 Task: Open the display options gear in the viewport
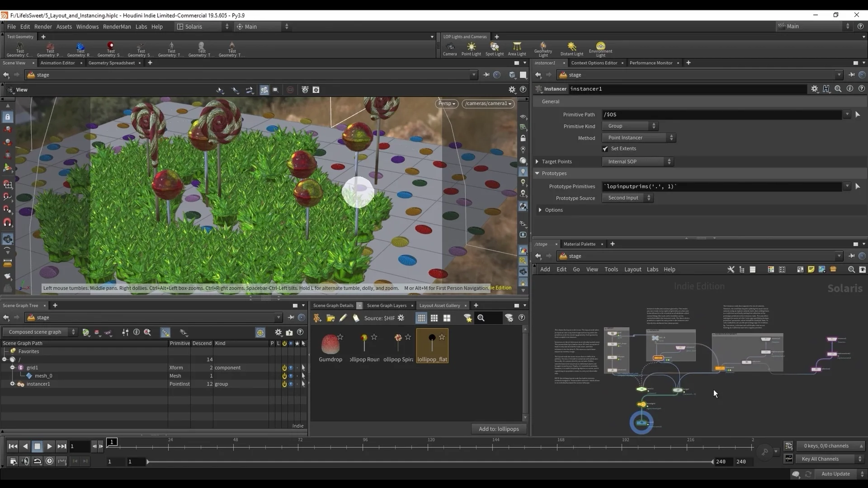pyautogui.click(x=512, y=89)
